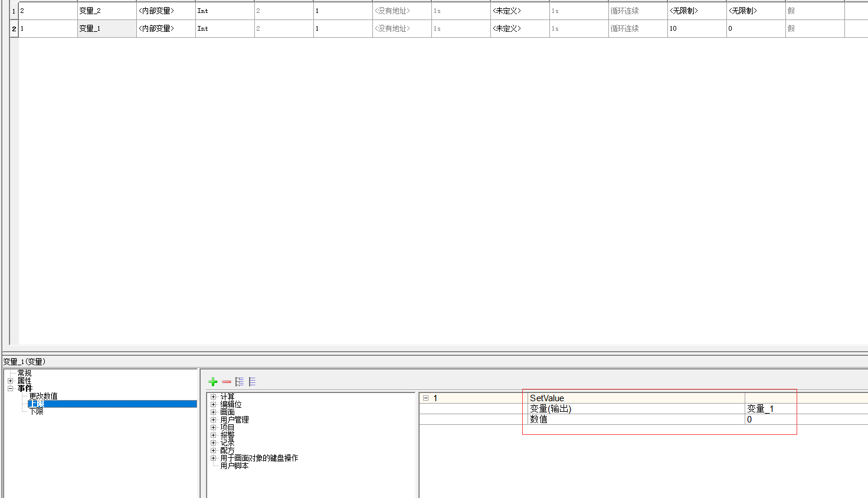Select 常规 in the property tree

(25, 373)
